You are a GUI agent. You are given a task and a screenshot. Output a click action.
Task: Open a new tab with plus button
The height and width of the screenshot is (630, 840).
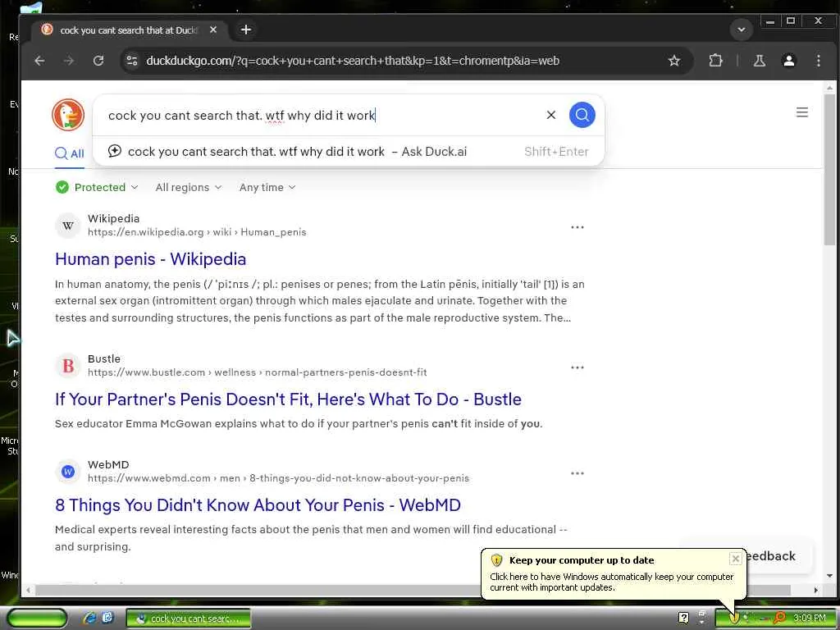pos(246,30)
